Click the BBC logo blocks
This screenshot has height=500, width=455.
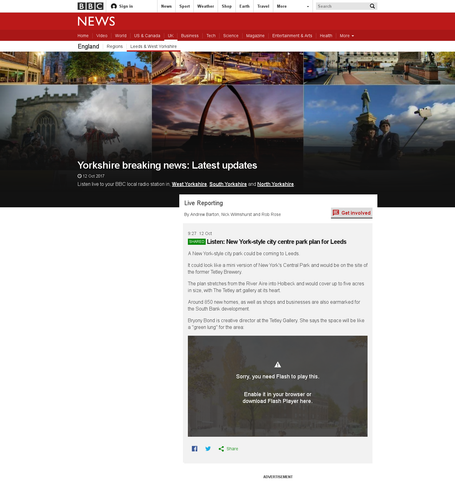click(90, 6)
